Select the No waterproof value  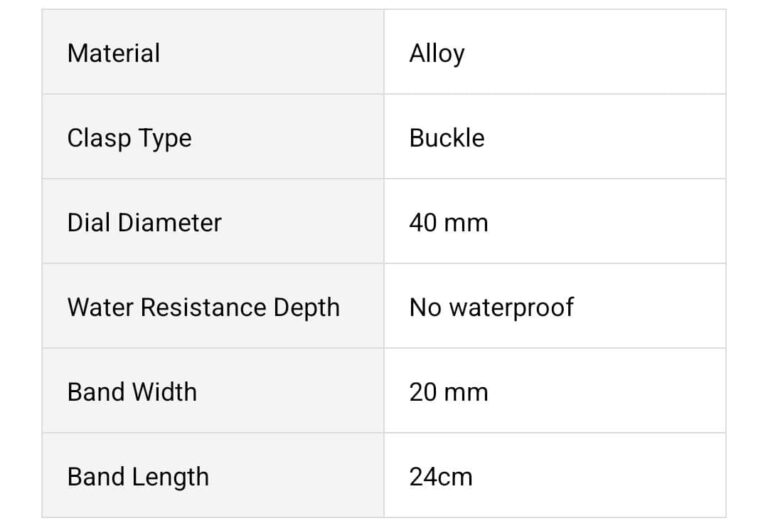point(491,307)
